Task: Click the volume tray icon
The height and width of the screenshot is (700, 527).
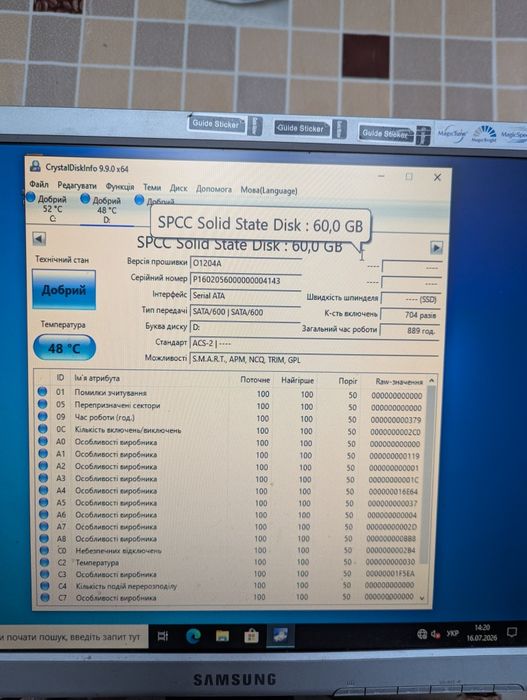Action: tap(435, 634)
